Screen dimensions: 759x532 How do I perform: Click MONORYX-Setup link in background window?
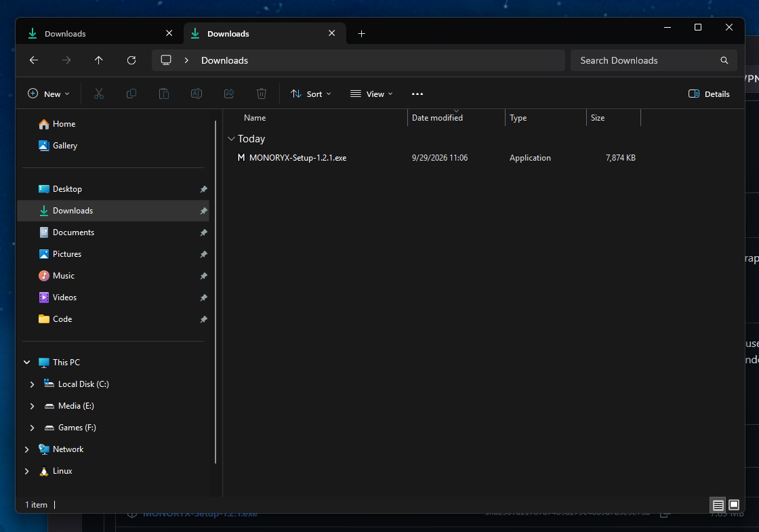[200, 515]
